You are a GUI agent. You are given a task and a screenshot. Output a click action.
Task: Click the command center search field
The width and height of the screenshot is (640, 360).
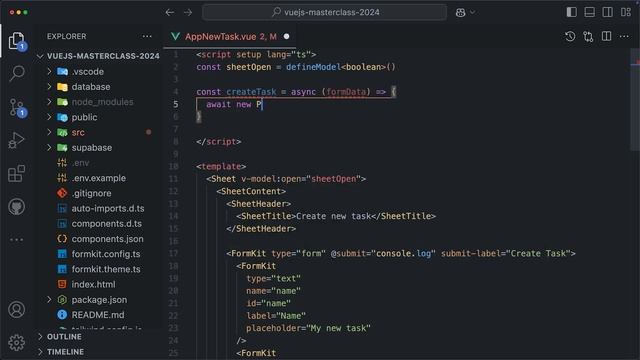tap(324, 12)
